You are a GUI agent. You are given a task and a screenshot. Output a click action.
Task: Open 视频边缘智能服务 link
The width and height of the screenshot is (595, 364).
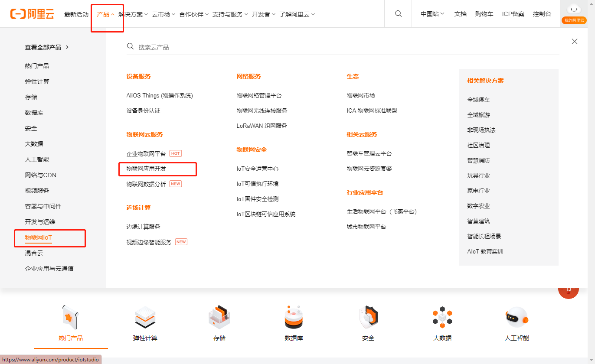(x=149, y=242)
